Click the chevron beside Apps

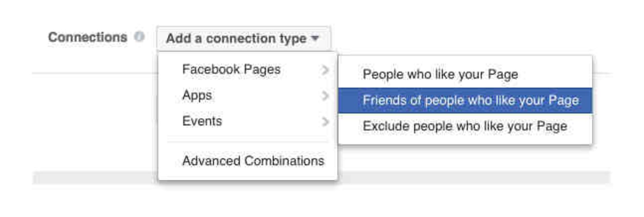tap(325, 96)
